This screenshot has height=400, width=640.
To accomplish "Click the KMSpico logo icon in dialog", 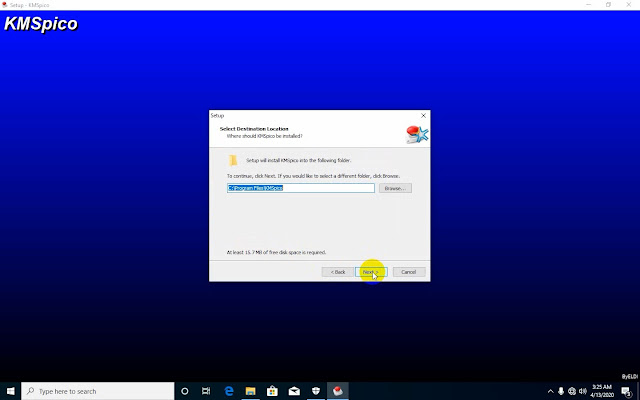I will pyautogui.click(x=417, y=135).
